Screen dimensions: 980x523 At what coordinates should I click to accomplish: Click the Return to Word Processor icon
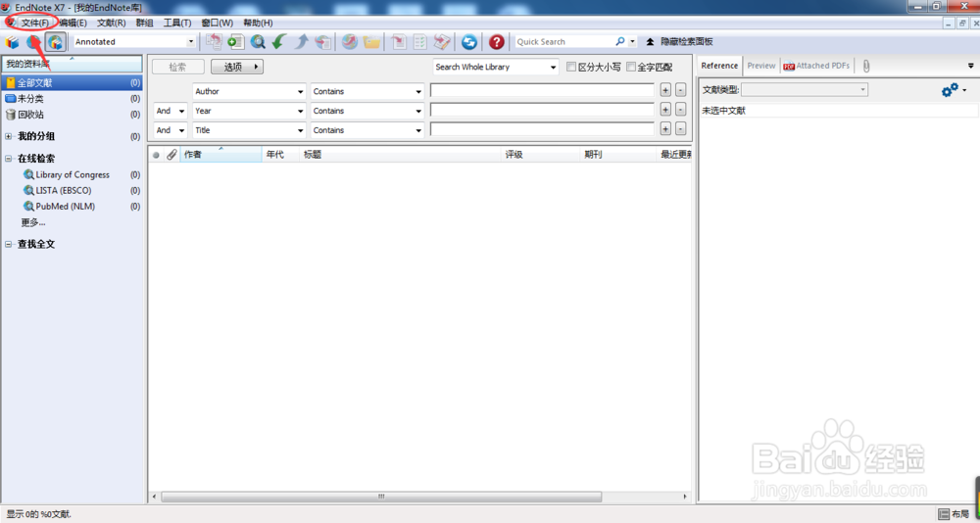tap(443, 42)
